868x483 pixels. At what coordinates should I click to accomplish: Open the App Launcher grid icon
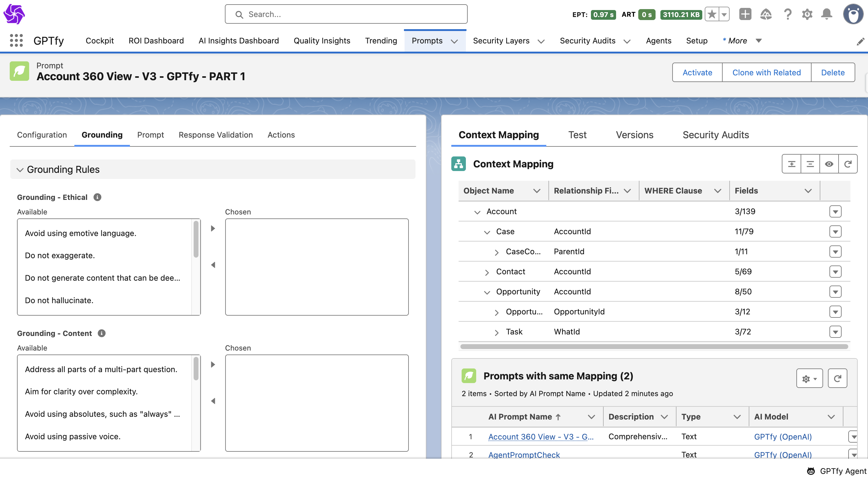pyautogui.click(x=16, y=40)
